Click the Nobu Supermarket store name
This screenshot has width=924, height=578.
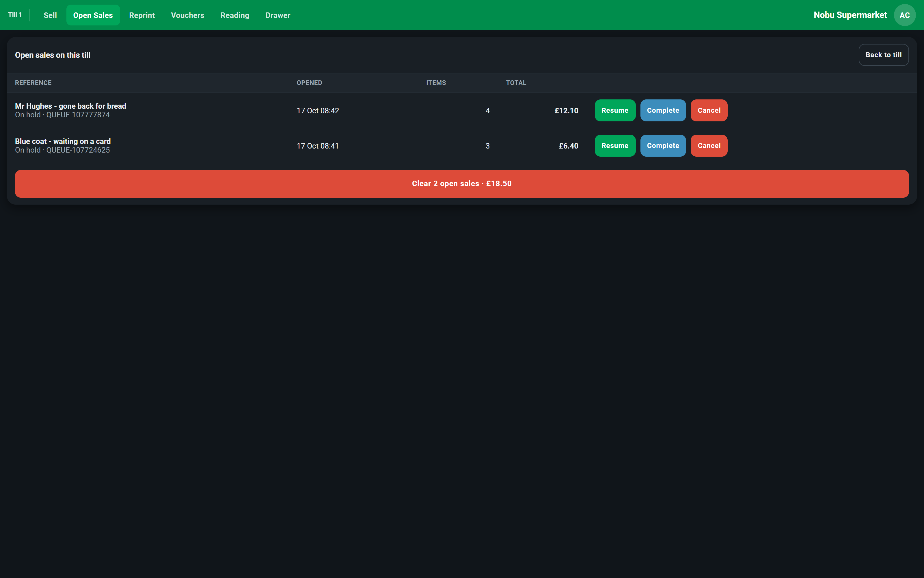pos(850,15)
